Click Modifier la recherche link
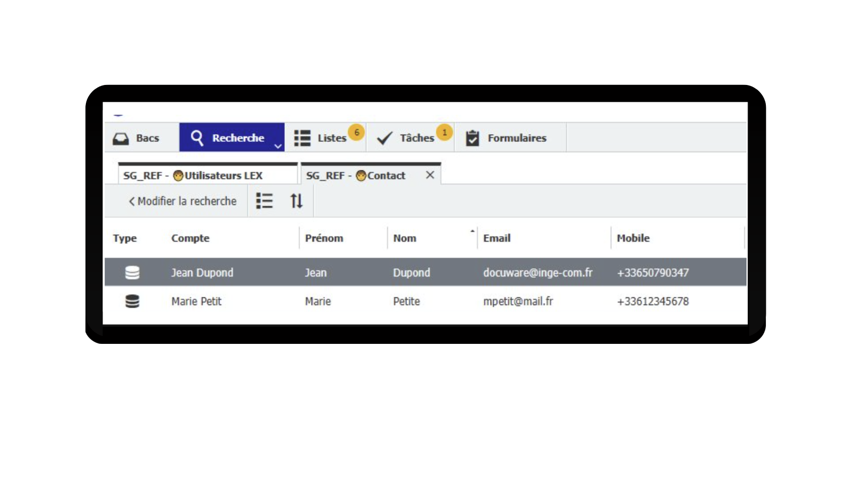This screenshot has height=488, width=868. click(x=183, y=201)
